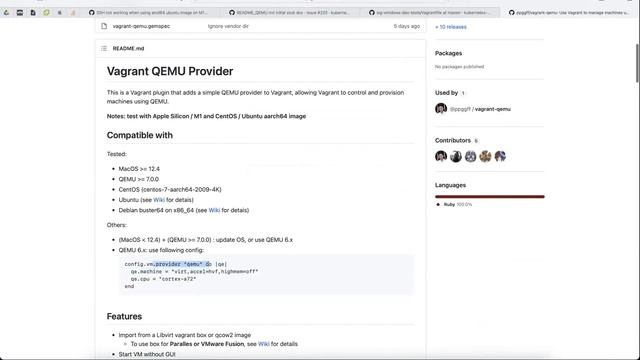640x360 pixels.
Task: Open the 'Ignore vendor dir' commit message
Action: click(228, 26)
